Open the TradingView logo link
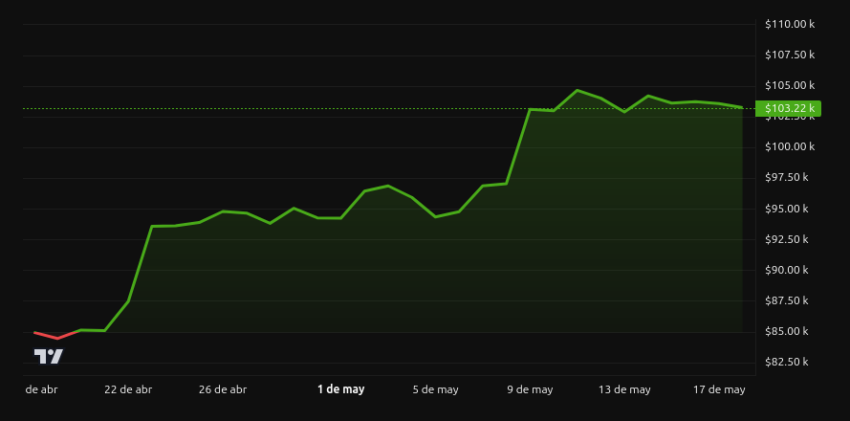 click(x=49, y=356)
